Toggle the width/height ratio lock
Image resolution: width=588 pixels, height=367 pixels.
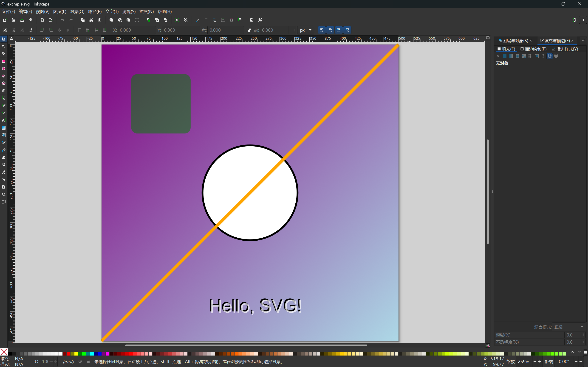click(249, 30)
